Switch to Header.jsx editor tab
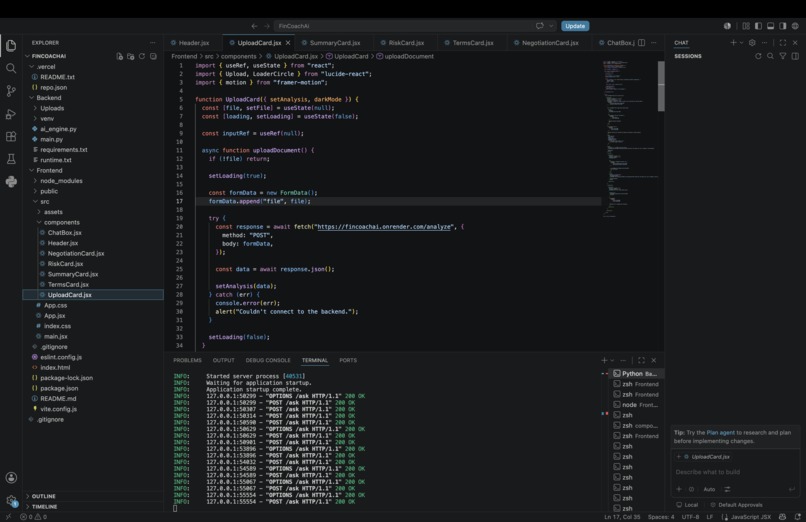The width and height of the screenshot is (806, 522). pyautogui.click(x=194, y=43)
